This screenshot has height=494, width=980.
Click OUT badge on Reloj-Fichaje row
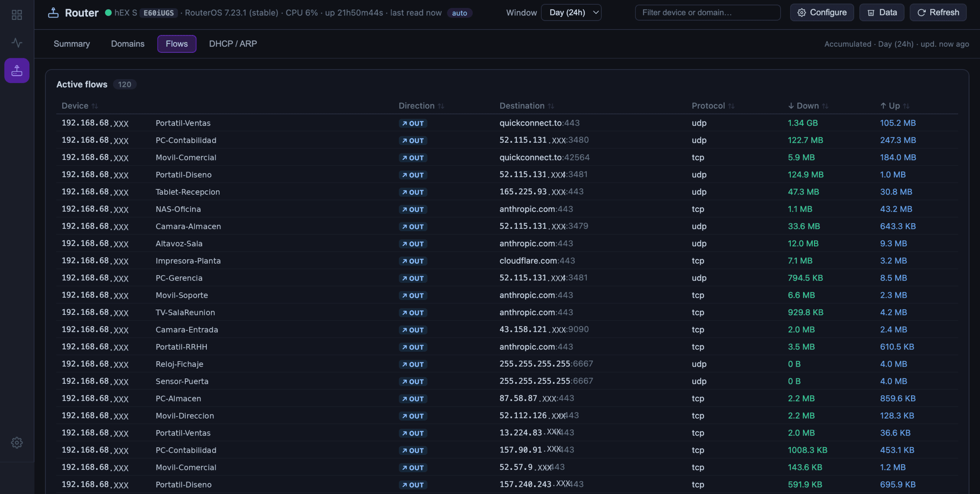pyautogui.click(x=413, y=364)
